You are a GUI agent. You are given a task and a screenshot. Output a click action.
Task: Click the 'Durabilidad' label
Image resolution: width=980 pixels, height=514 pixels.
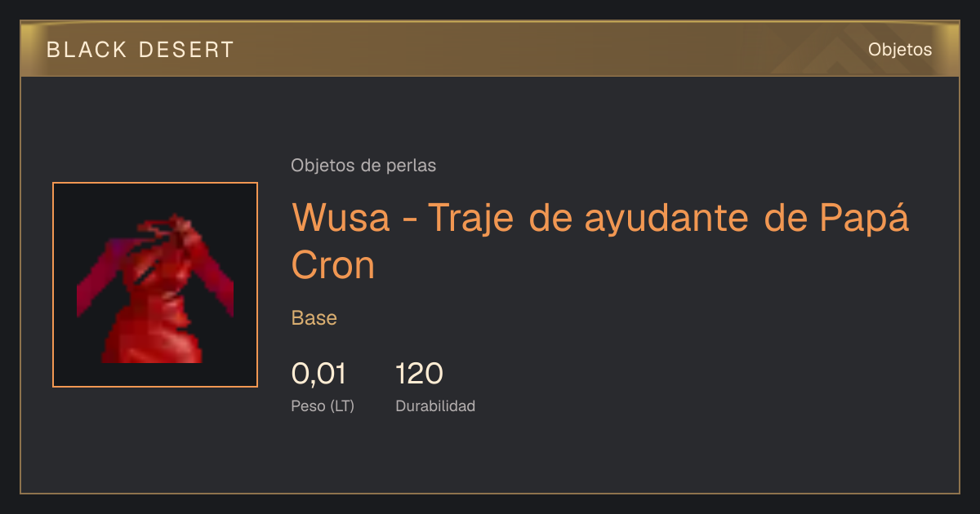[435, 405]
